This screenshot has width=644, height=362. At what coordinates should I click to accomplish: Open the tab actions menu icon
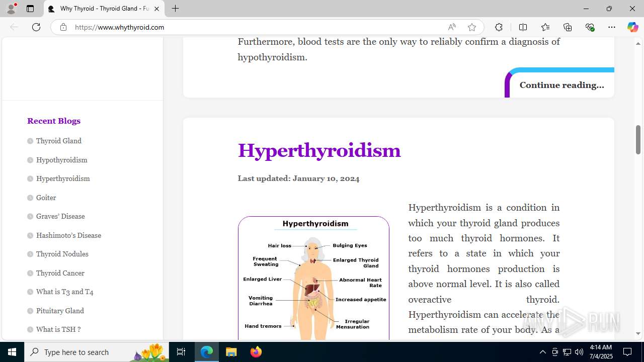[30, 9]
